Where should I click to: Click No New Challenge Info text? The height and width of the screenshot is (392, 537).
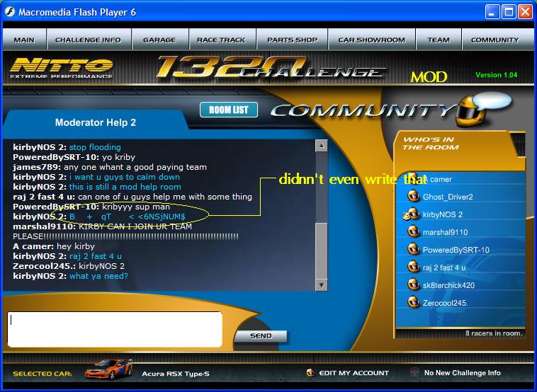(x=463, y=373)
